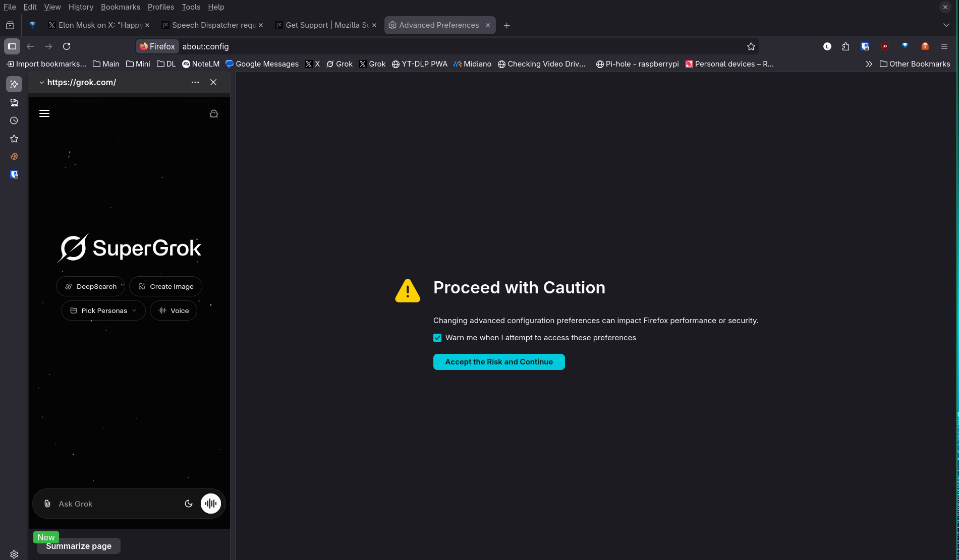
Task: Click the Voice button in Grok
Action: tap(174, 310)
